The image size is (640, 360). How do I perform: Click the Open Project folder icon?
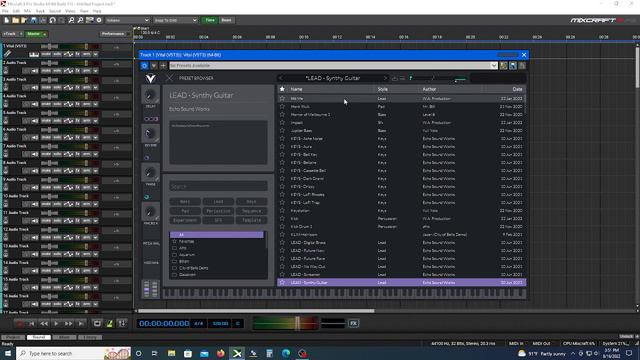point(16,20)
